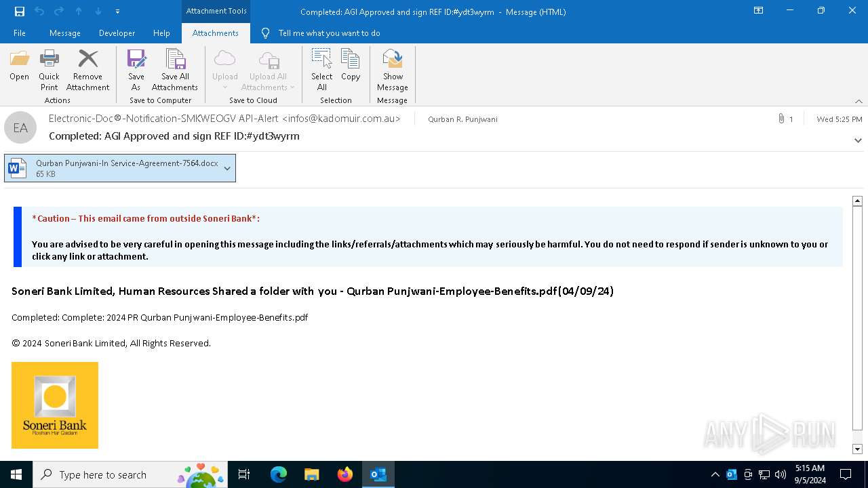Switch to the Developer tab
This screenshot has width=868, height=488.
(117, 33)
